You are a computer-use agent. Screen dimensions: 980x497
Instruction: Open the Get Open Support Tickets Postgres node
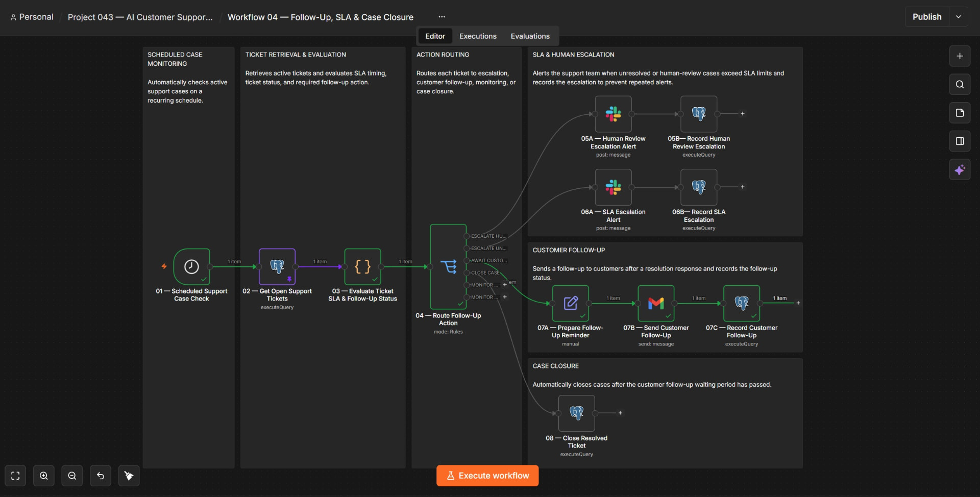[x=277, y=266]
